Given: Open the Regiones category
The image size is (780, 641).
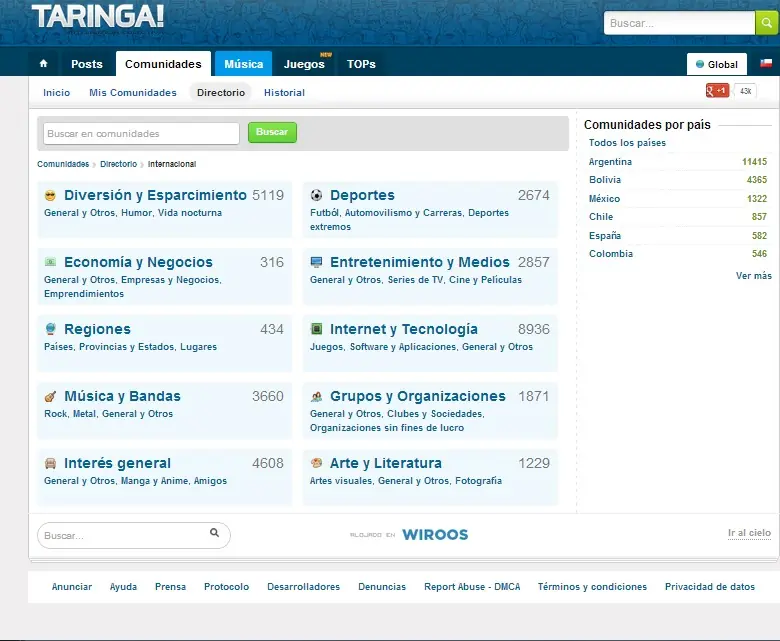Looking at the screenshot, I should 98,329.
